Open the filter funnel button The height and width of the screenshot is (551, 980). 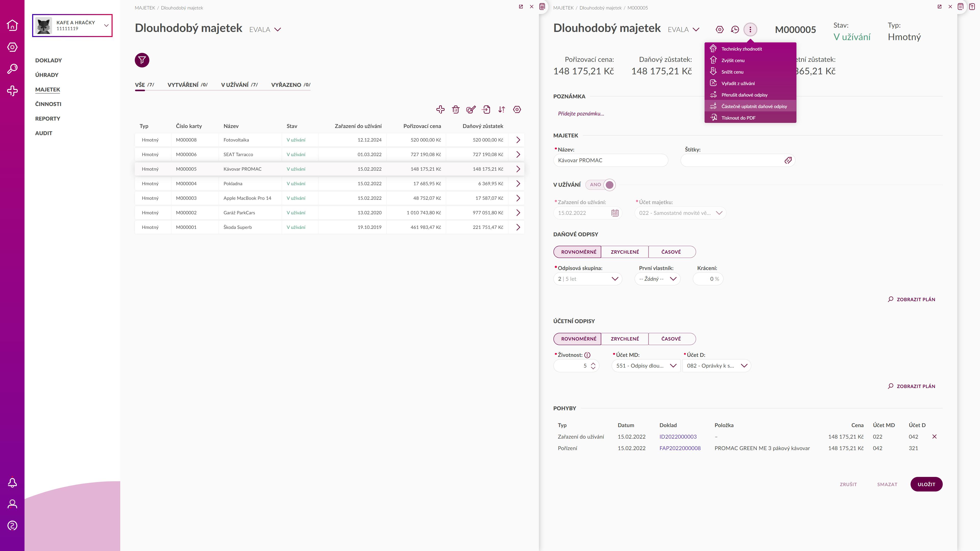pos(142,60)
